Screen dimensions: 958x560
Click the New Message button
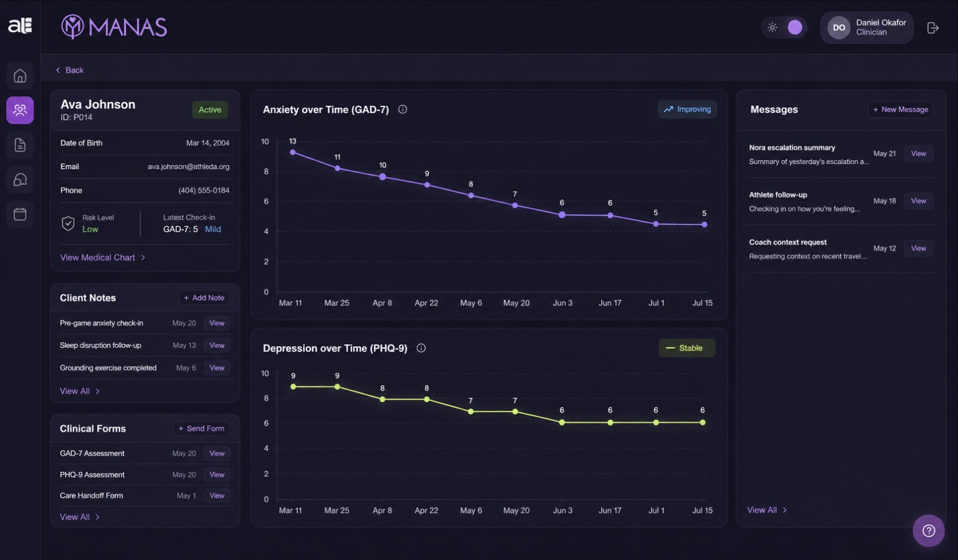[900, 110]
